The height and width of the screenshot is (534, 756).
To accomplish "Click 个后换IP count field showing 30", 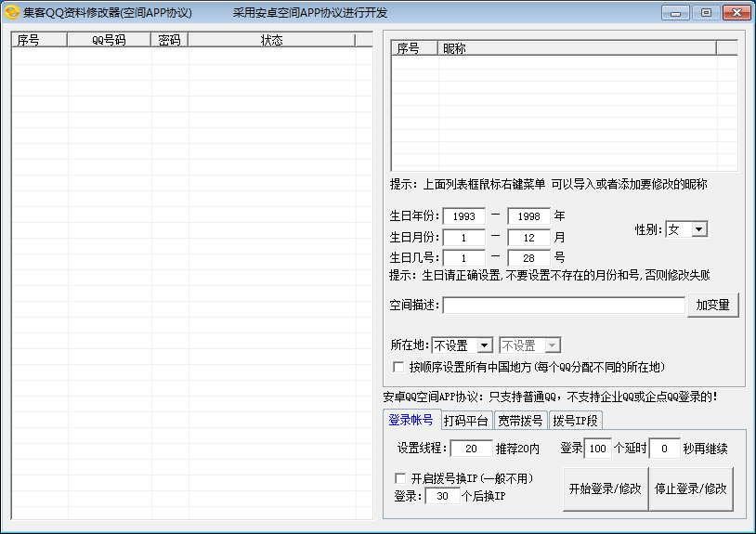I will tap(442, 496).
